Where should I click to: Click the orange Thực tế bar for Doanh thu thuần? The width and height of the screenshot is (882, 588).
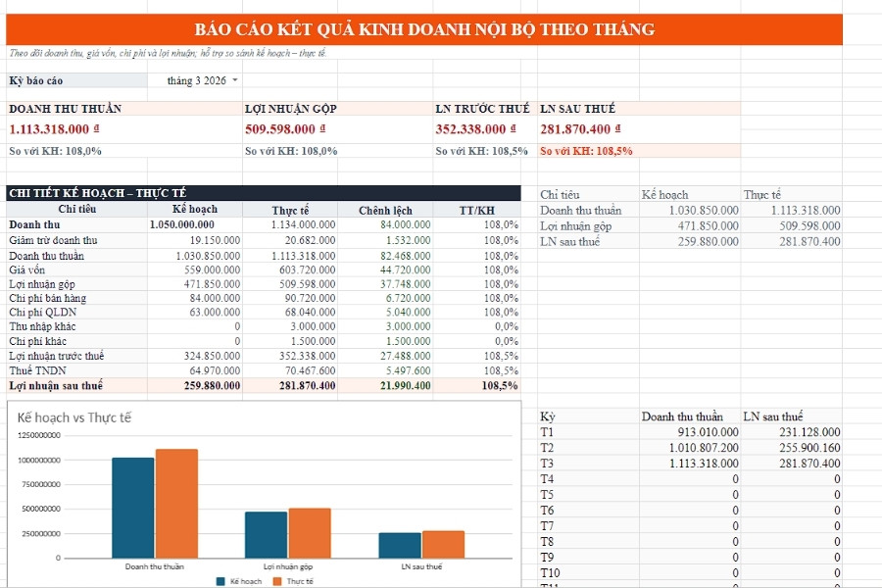coord(176,504)
